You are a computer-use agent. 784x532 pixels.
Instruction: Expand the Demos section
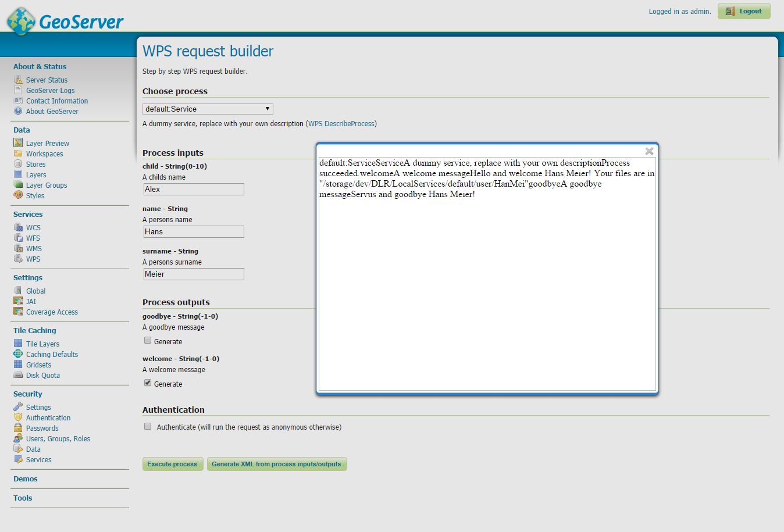pos(26,479)
